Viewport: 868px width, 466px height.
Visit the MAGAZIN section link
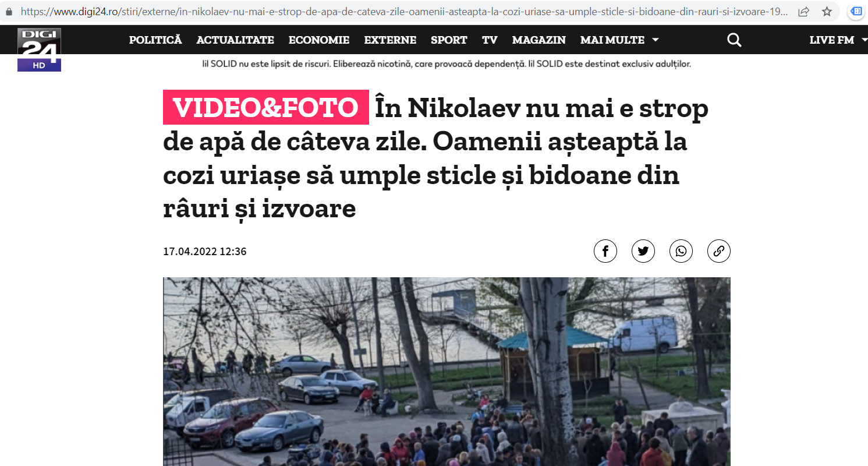tap(539, 40)
